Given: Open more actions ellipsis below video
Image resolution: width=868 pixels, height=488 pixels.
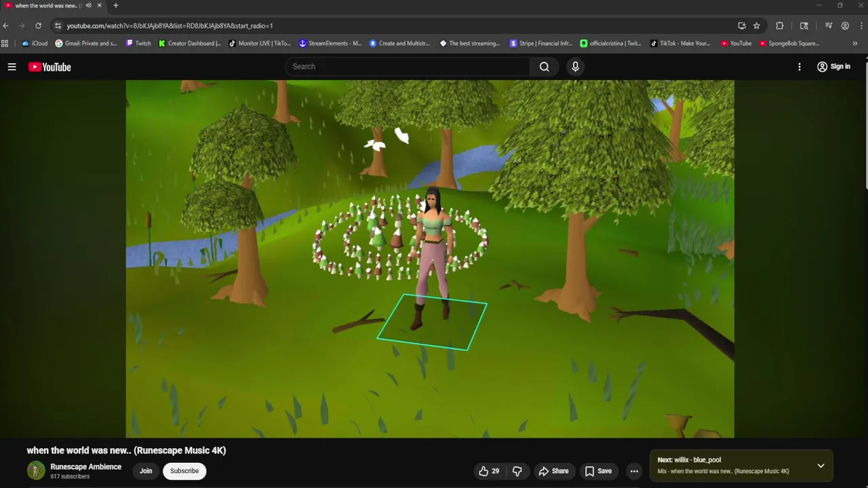Looking at the screenshot, I should pyautogui.click(x=634, y=471).
